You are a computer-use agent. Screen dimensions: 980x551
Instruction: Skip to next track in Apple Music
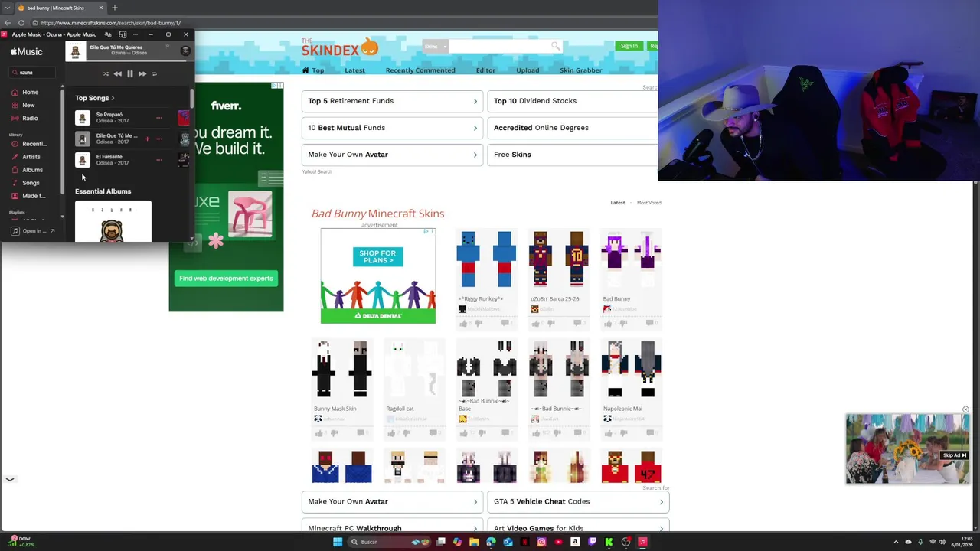coord(142,74)
